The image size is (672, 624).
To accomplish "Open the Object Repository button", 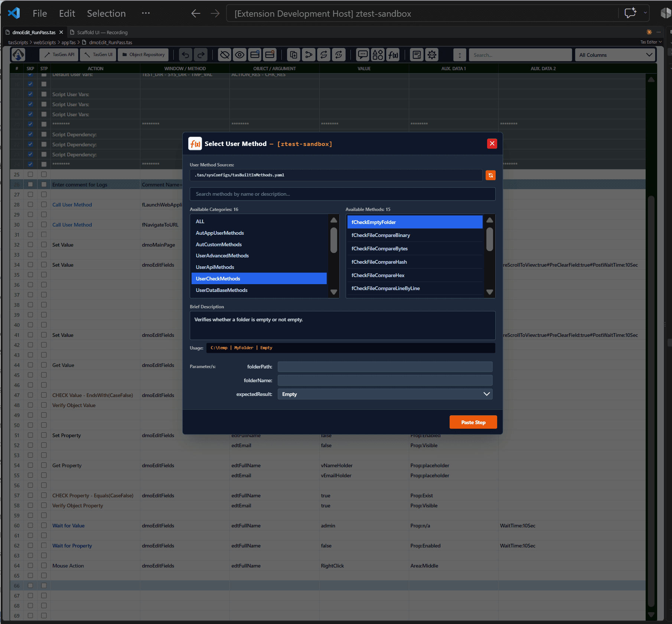I will [143, 55].
